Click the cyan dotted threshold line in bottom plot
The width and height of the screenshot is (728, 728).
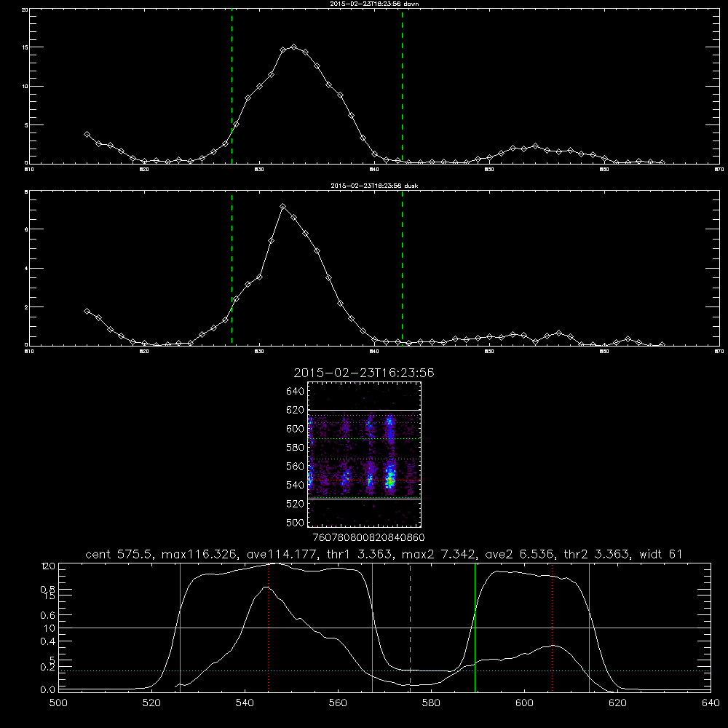click(x=384, y=671)
